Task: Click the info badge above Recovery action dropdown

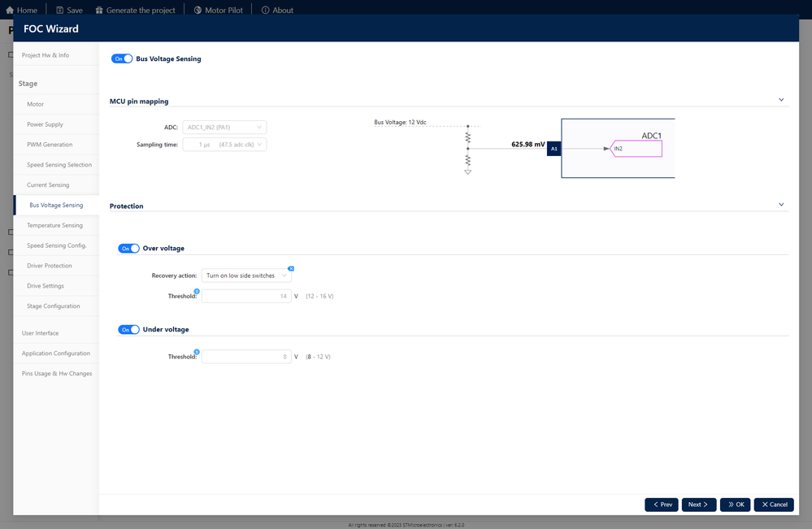Action: point(291,268)
